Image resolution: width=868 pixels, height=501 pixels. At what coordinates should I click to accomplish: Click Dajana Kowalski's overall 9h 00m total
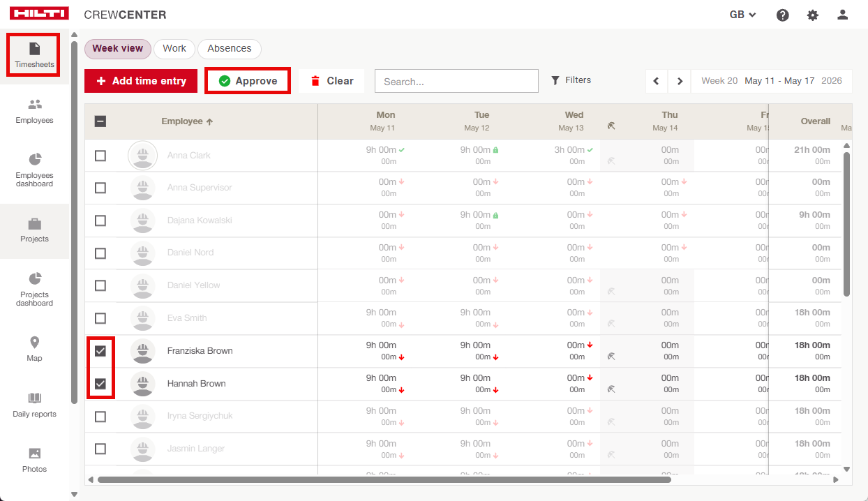tap(814, 215)
